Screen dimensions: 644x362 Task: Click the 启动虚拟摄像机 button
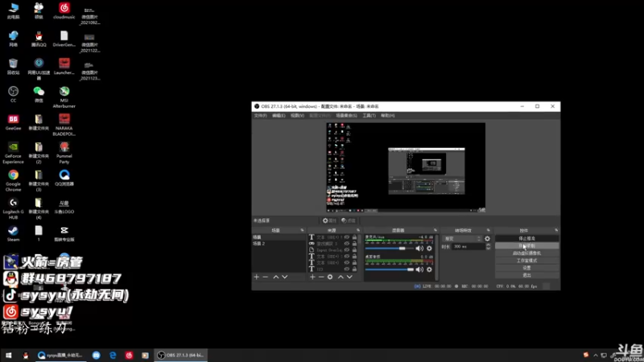click(x=526, y=253)
